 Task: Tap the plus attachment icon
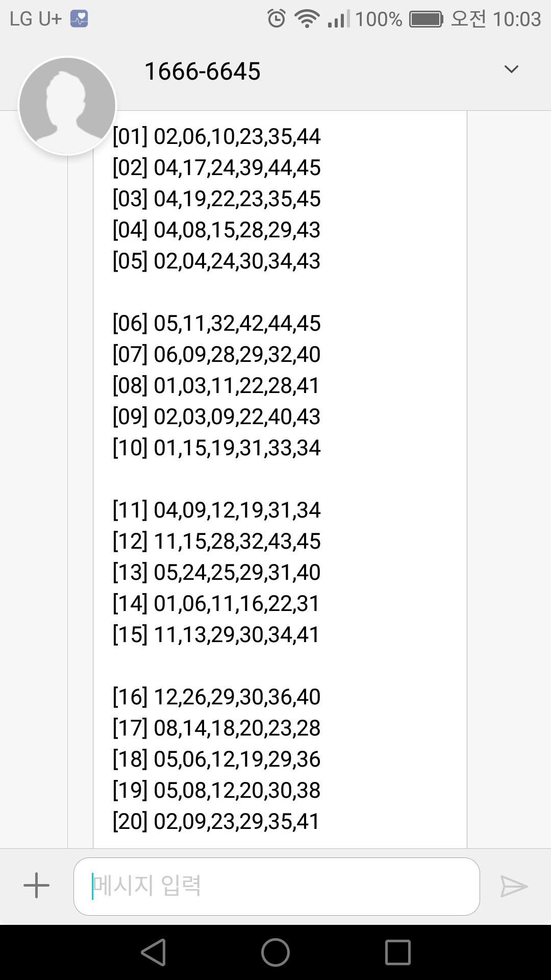tap(37, 886)
